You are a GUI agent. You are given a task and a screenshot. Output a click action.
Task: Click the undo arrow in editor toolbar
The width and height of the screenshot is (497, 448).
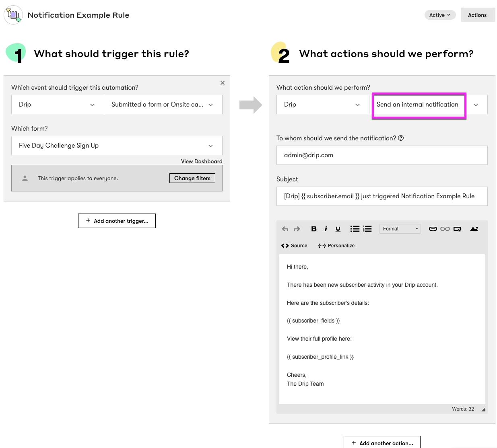pos(285,229)
